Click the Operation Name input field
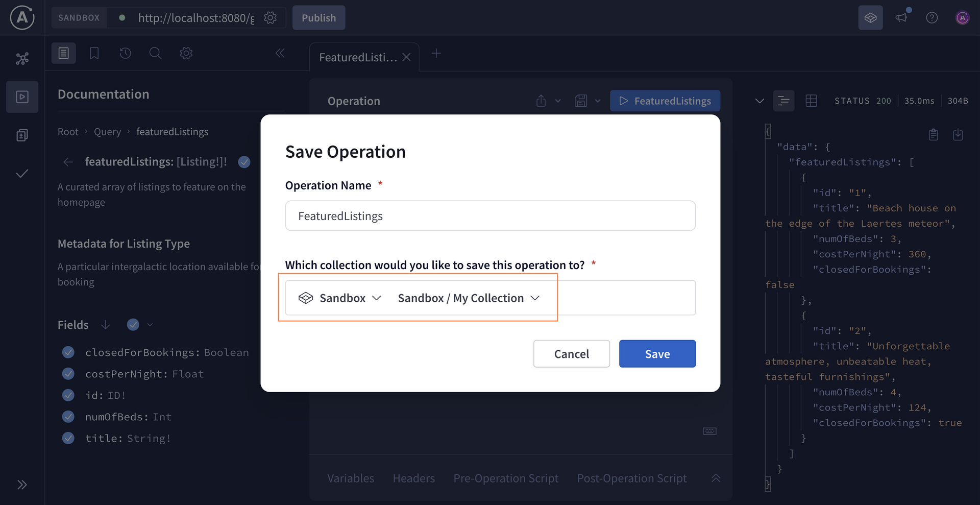Screen dimensions: 980x505 [489, 215]
